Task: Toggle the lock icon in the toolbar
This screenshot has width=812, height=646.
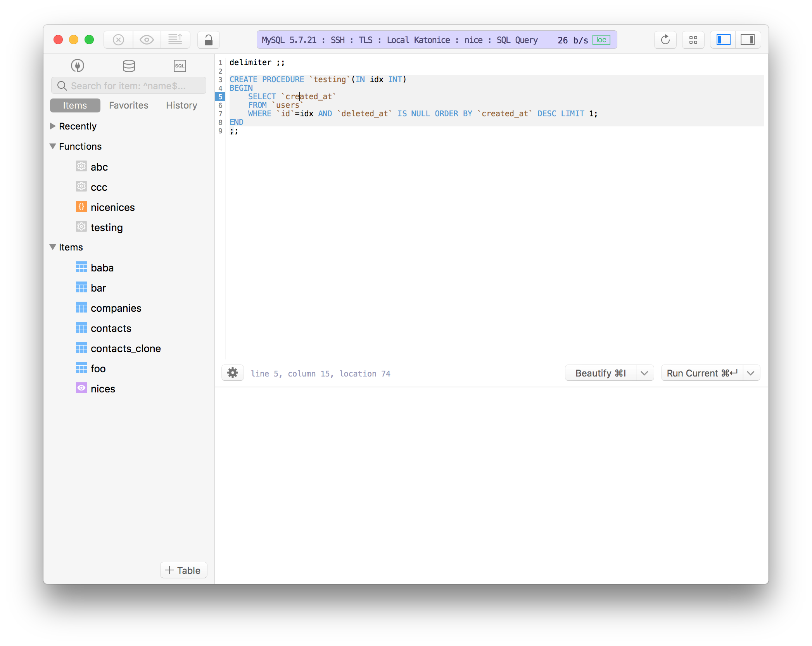Action: point(208,40)
